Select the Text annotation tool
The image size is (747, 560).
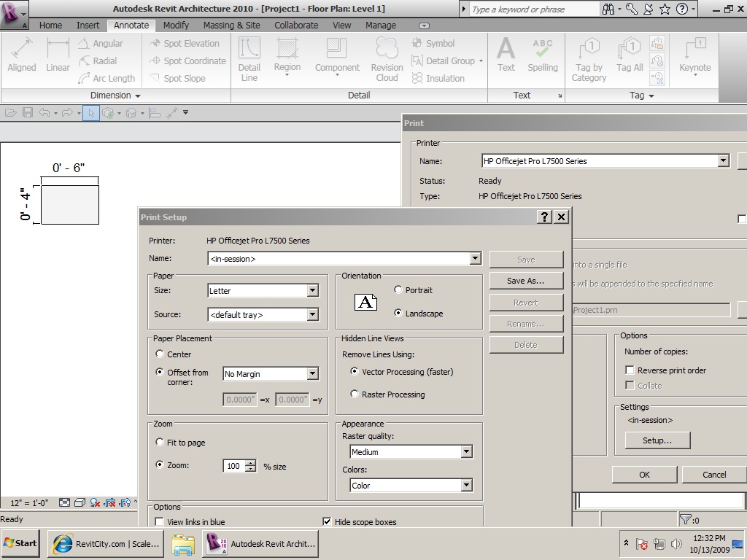coord(506,55)
